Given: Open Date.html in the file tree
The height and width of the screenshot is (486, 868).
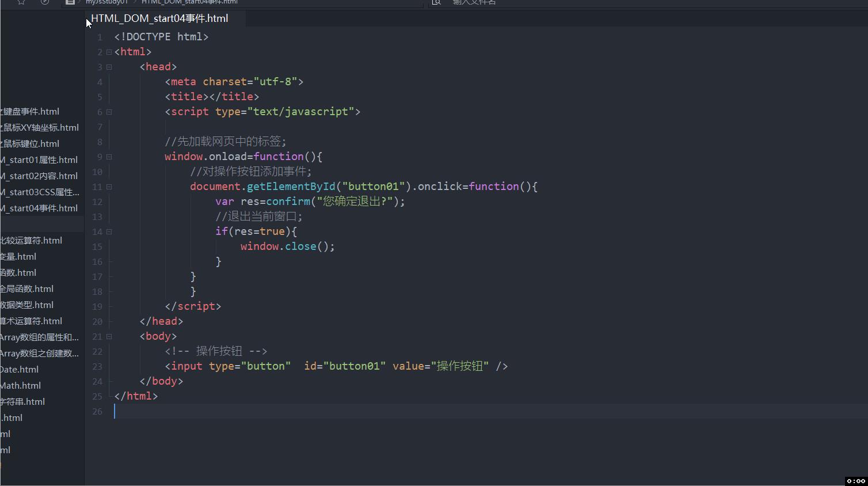Looking at the screenshot, I should [20, 370].
